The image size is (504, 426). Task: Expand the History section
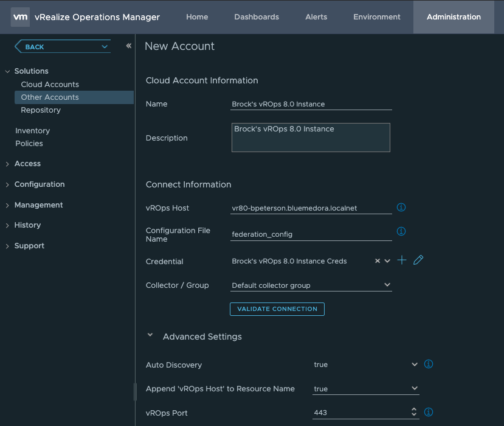click(7, 226)
